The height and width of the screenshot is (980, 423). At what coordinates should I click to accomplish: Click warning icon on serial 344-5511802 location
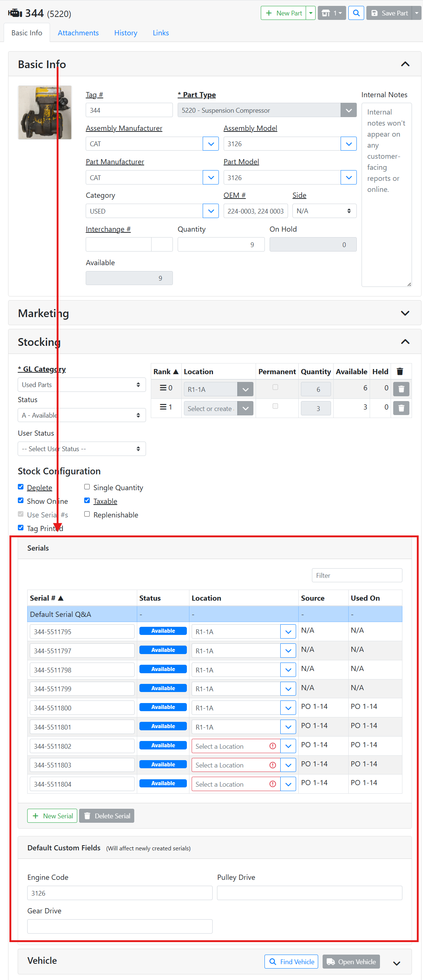coord(272,746)
